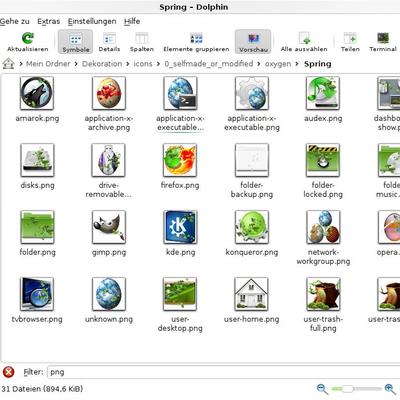
Task: Select the user-desktop.png icon
Action: point(180,294)
